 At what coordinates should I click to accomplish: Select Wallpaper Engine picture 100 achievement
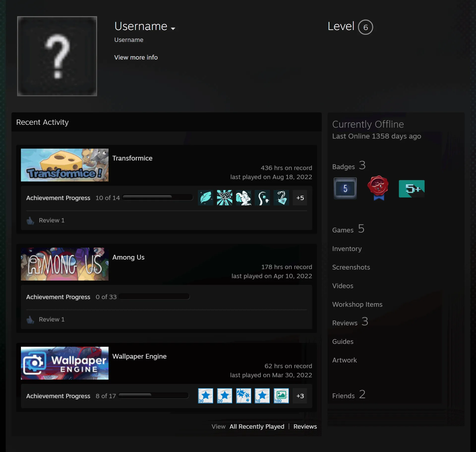click(281, 396)
